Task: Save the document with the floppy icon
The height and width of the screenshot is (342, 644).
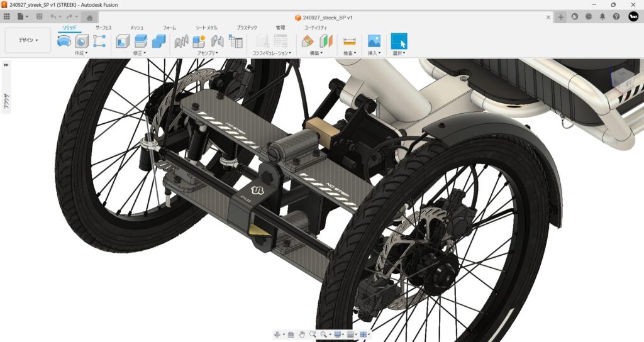Action: click(40, 17)
